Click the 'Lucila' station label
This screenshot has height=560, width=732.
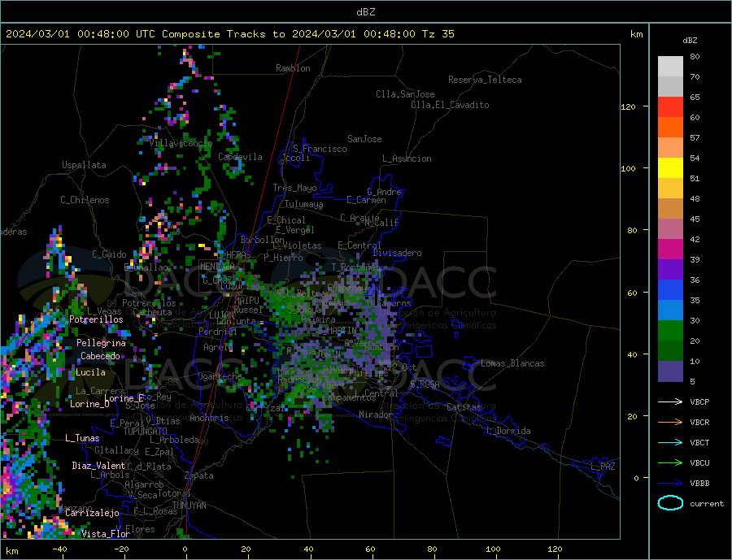90,372
